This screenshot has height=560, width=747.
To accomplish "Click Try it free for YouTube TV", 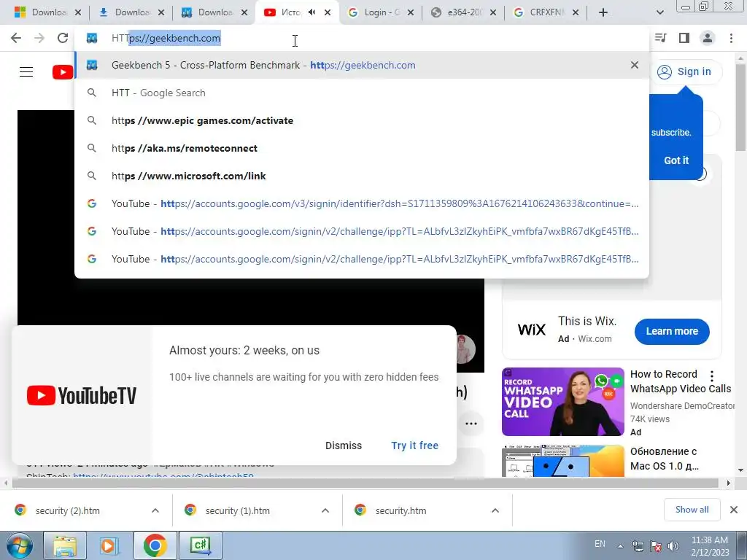I will coord(414,446).
